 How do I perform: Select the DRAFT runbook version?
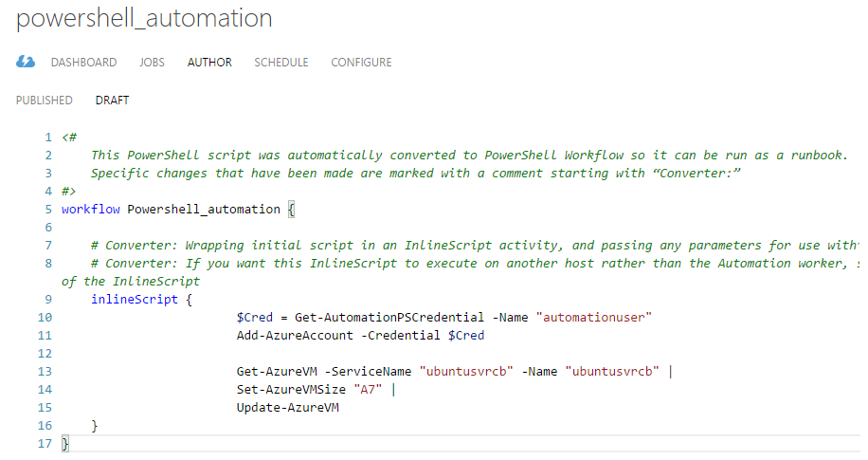(x=112, y=101)
